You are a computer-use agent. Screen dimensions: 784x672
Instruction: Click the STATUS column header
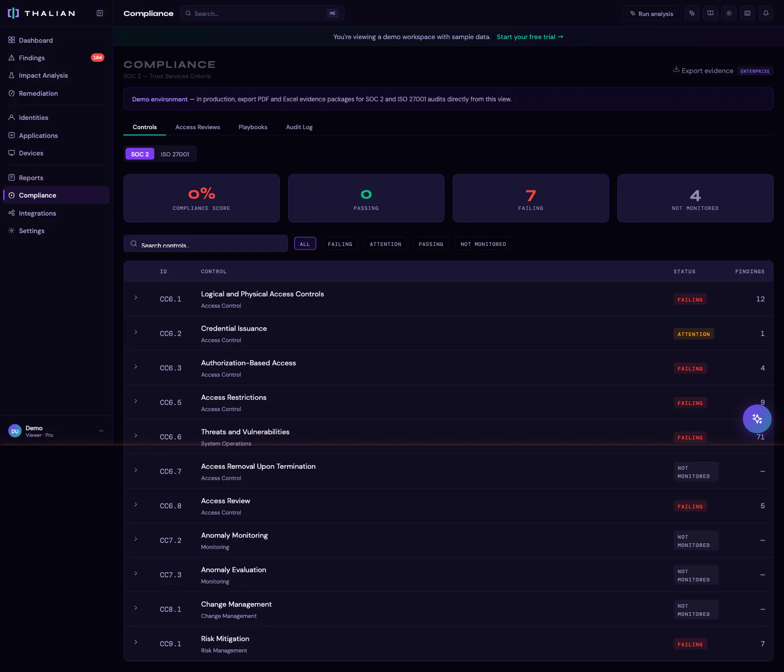[x=684, y=271]
